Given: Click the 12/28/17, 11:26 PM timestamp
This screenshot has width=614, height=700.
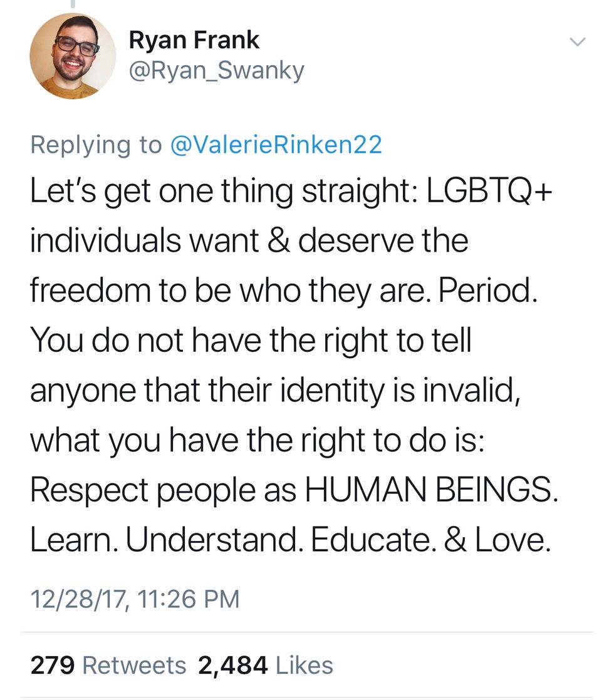Looking at the screenshot, I should tap(135, 598).
